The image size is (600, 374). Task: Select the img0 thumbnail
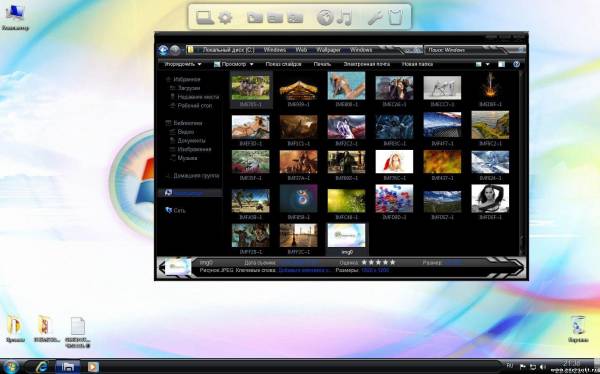pyautogui.click(x=346, y=239)
